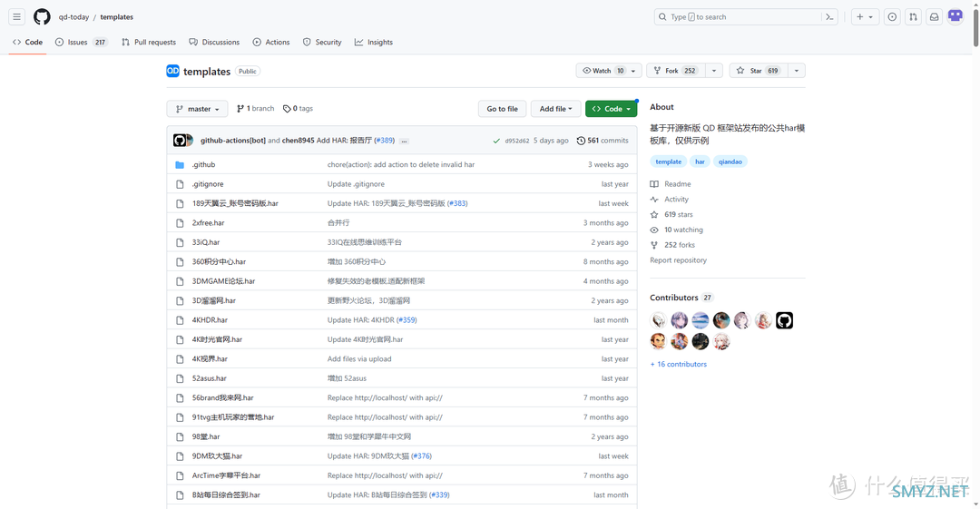Open the user profile avatar menu
This screenshot has width=980, height=509.
point(955,16)
